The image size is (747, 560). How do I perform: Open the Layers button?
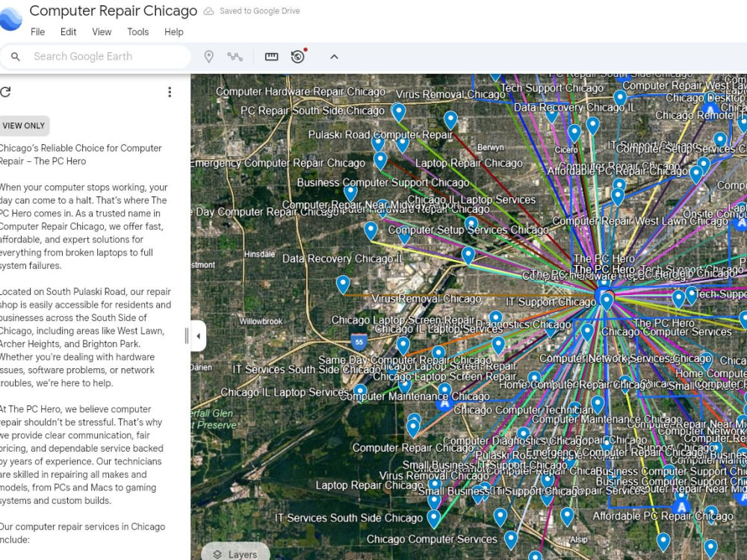236,554
